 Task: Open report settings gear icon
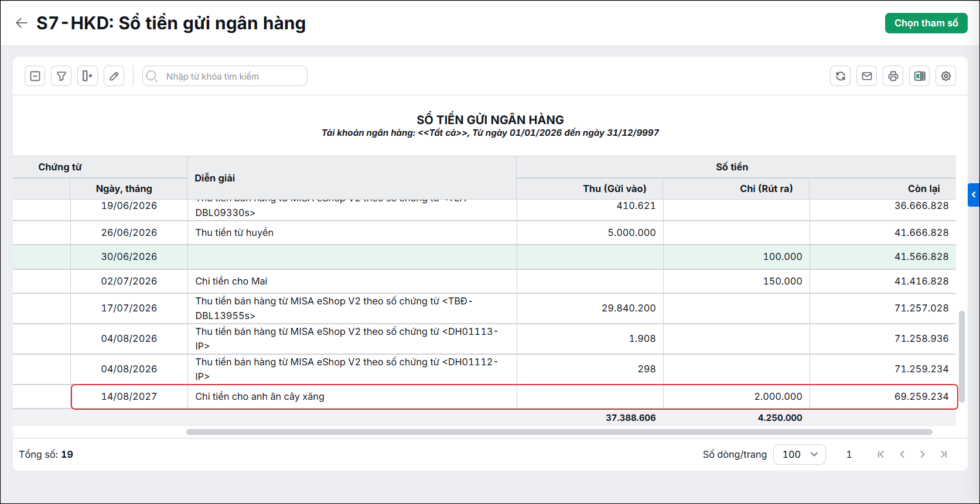click(946, 76)
